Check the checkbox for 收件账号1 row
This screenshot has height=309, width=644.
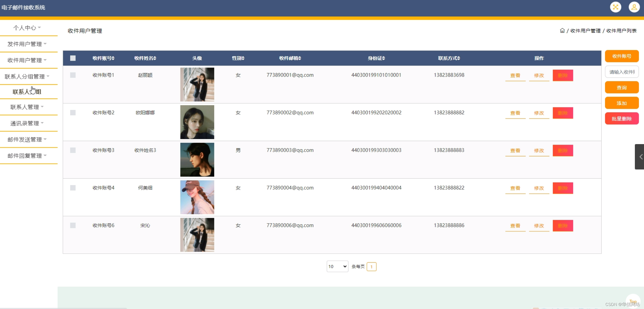coord(73,75)
